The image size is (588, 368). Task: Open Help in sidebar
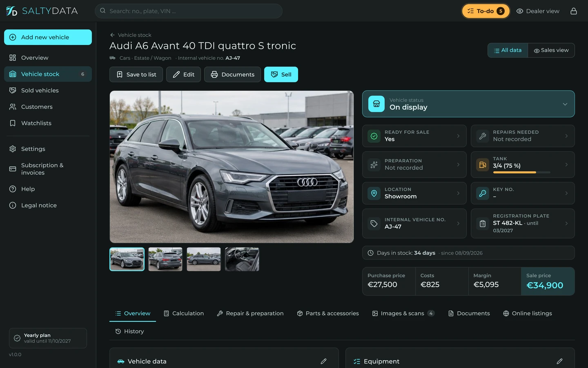point(48,189)
